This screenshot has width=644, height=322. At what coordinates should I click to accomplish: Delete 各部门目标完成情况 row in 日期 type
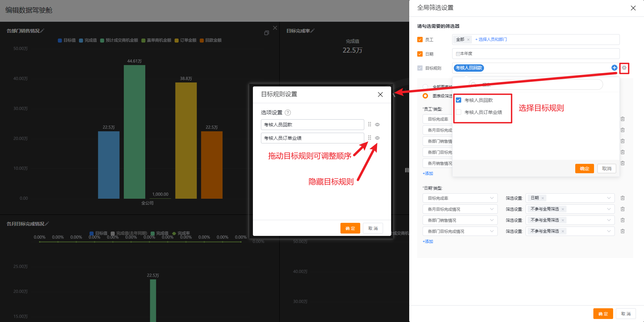(x=623, y=231)
